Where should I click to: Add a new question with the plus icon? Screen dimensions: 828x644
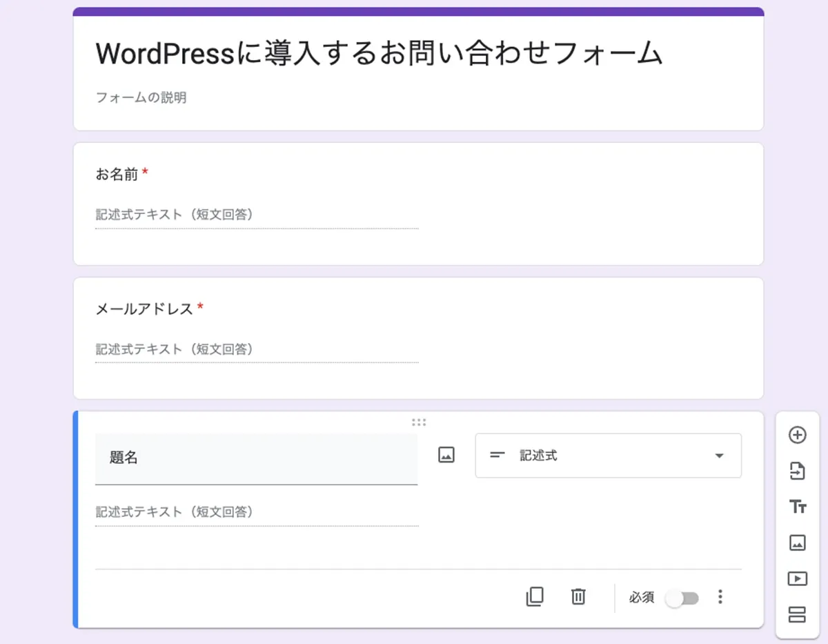pyautogui.click(x=798, y=435)
